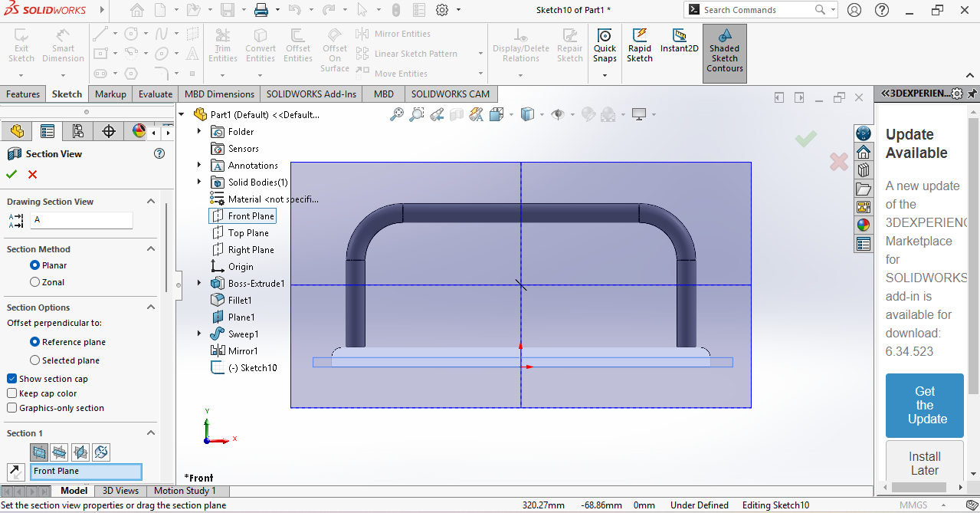The height and width of the screenshot is (513, 980).
Task: Click the Shaded Sketch Contours button
Action: (x=724, y=52)
